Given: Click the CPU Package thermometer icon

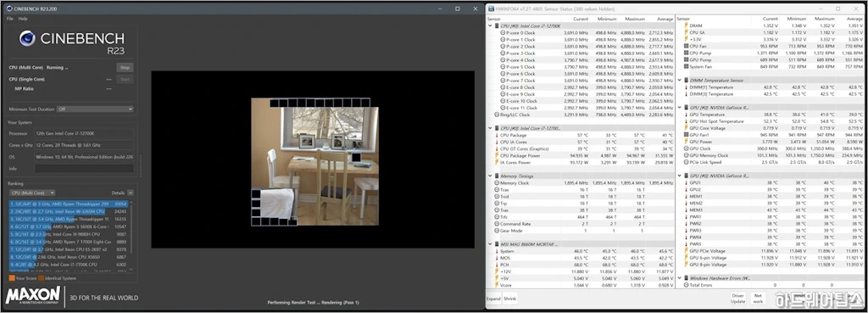Looking at the screenshot, I should 497,135.
